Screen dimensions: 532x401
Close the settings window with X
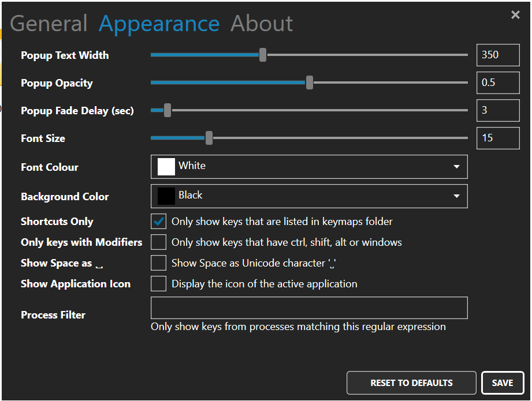tap(515, 15)
